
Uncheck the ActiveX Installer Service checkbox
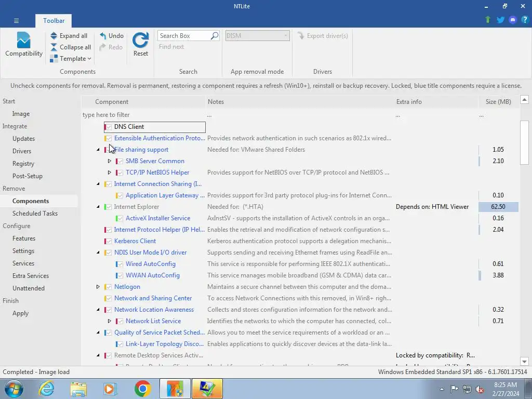click(x=120, y=219)
